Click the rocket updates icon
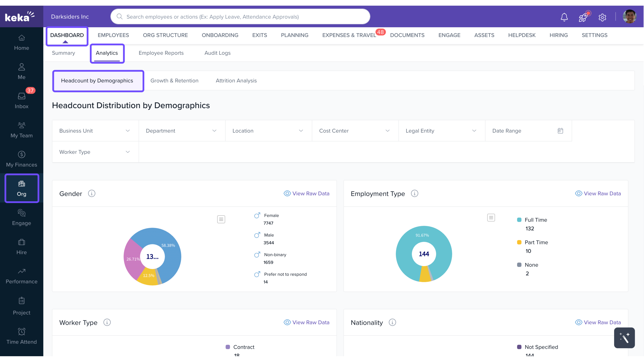 point(583,17)
